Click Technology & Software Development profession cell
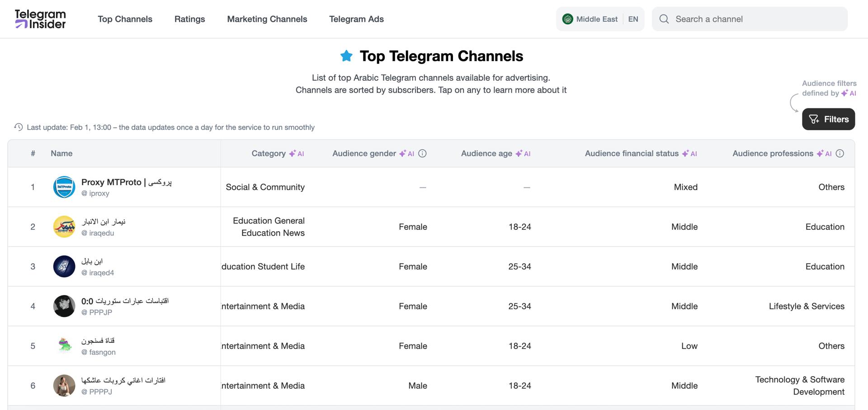The height and width of the screenshot is (410, 868). 800,386
